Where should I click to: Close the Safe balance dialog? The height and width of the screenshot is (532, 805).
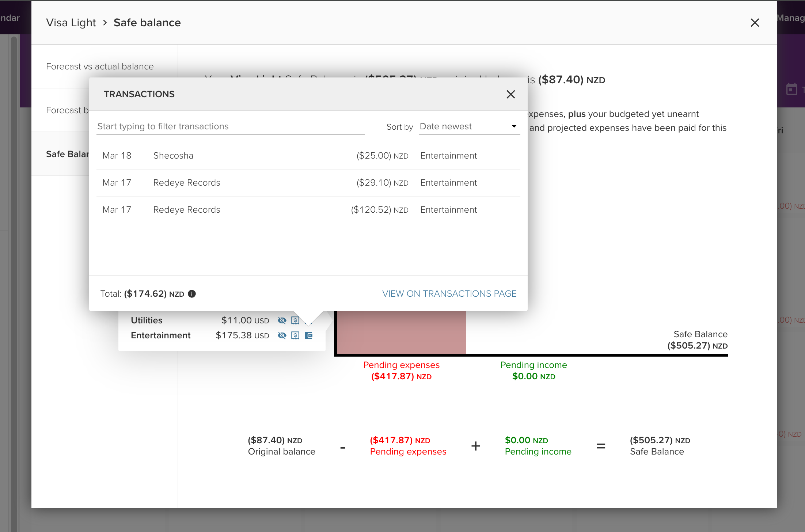tap(755, 23)
